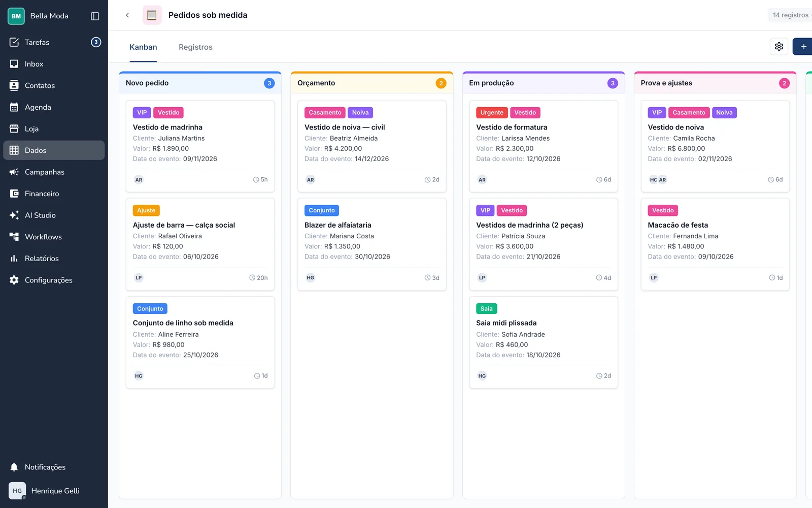This screenshot has height=508, width=812.
Task: Open Macacão de festa card
Action: point(715,244)
